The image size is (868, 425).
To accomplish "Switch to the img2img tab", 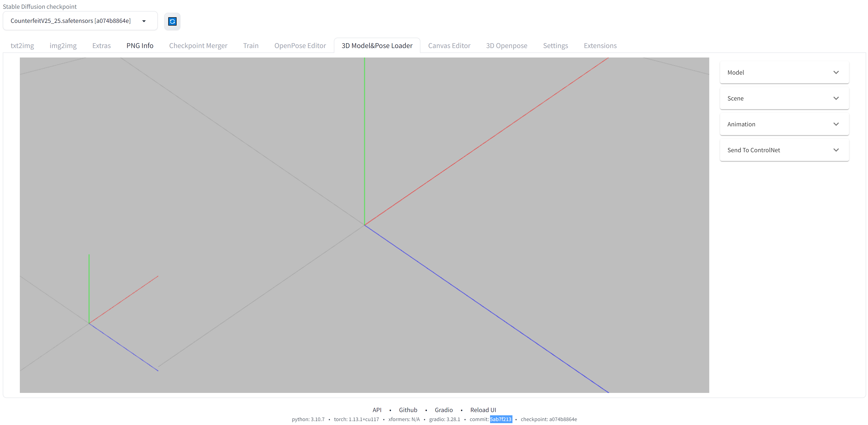I will [63, 46].
